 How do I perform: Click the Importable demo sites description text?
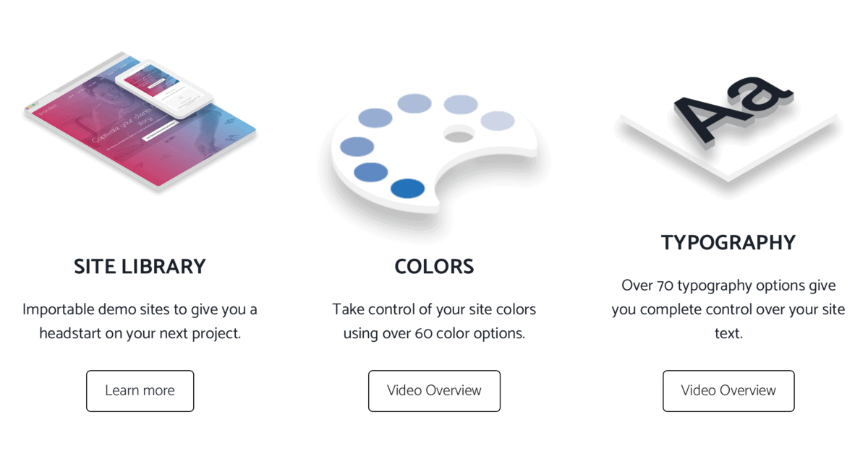(x=140, y=322)
